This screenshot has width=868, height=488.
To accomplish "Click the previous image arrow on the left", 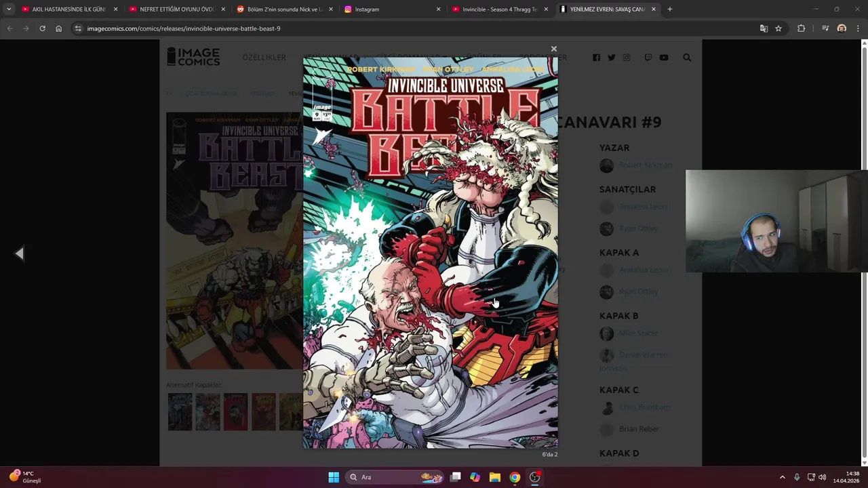I will tap(20, 253).
